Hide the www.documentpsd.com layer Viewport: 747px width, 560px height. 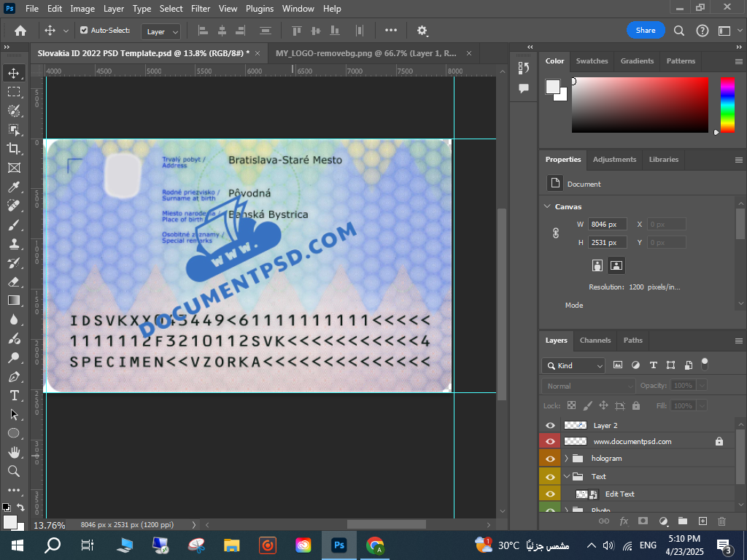click(550, 442)
